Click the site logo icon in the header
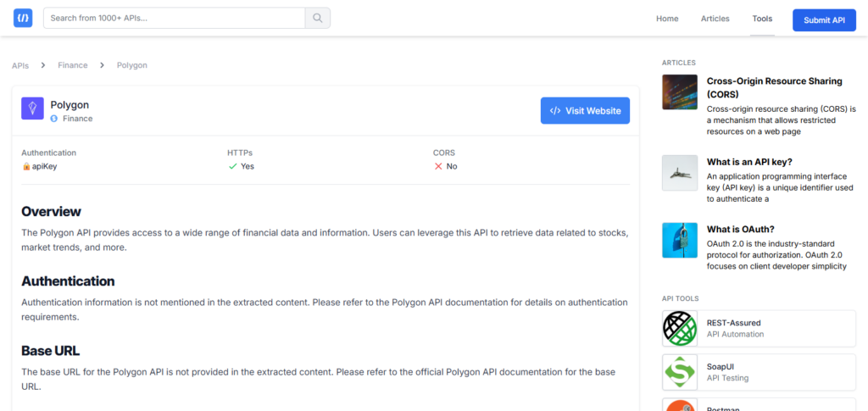This screenshot has width=868, height=411. pyautogui.click(x=23, y=18)
